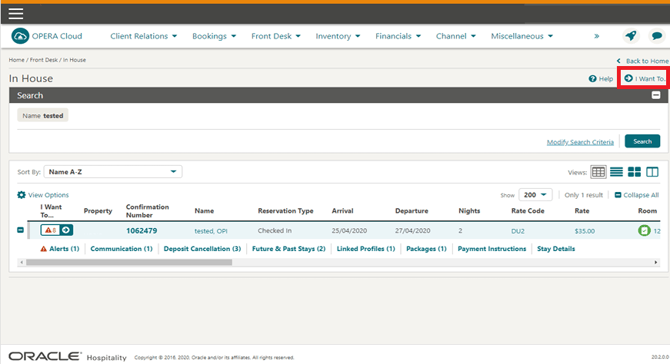The image size is (670, 364).
Task: Open the tested, OPI profile link
Action: [x=211, y=231]
